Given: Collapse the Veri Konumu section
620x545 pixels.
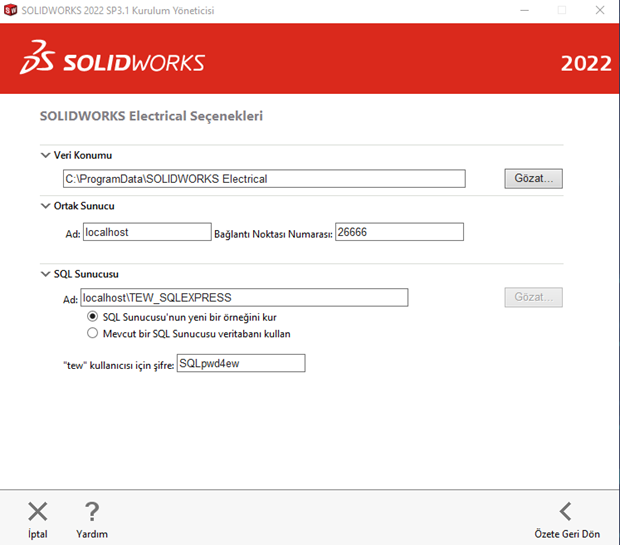Looking at the screenshot, I should [45, 156].
